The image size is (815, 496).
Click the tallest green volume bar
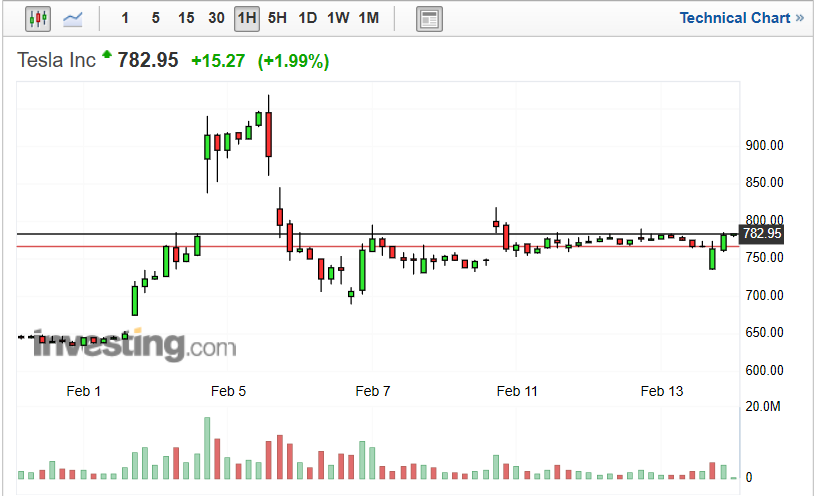pyautogui.click(x=207, y=449)
